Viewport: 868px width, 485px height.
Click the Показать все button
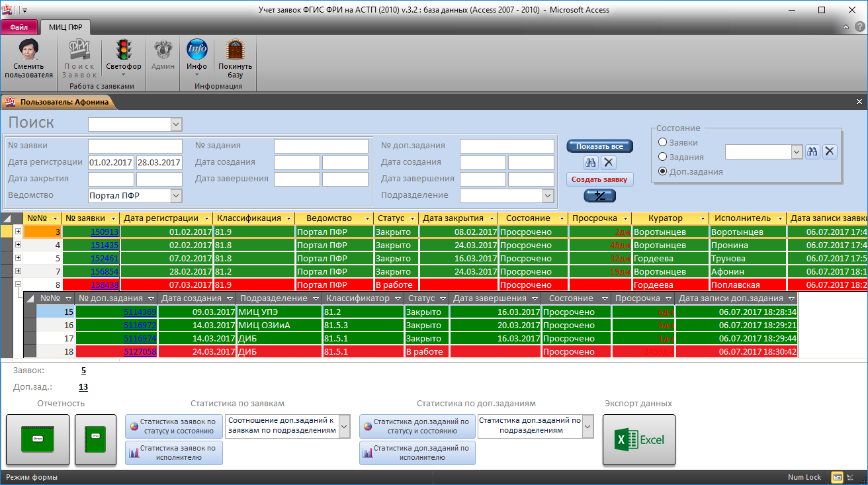[x=599, y=146]
